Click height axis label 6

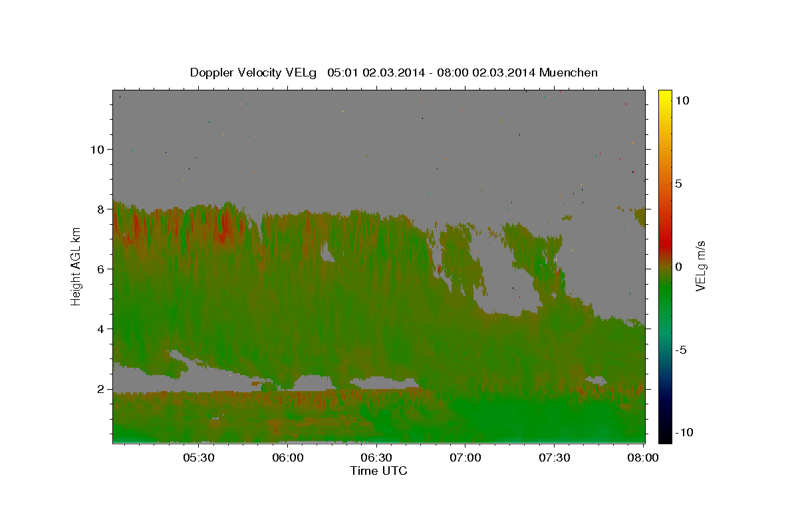[x=101, y=269]
